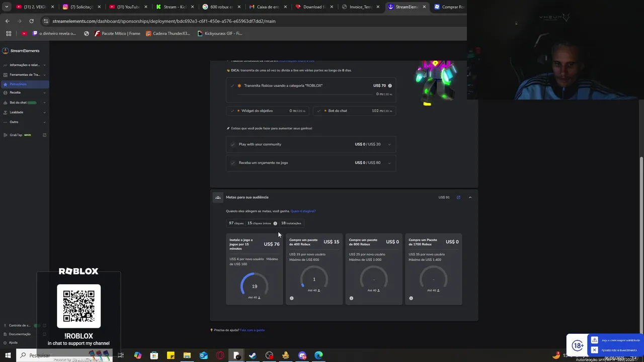Toggle the Controle de stream switch
This screenshot has width=644, height=362.
click(37, 325)
